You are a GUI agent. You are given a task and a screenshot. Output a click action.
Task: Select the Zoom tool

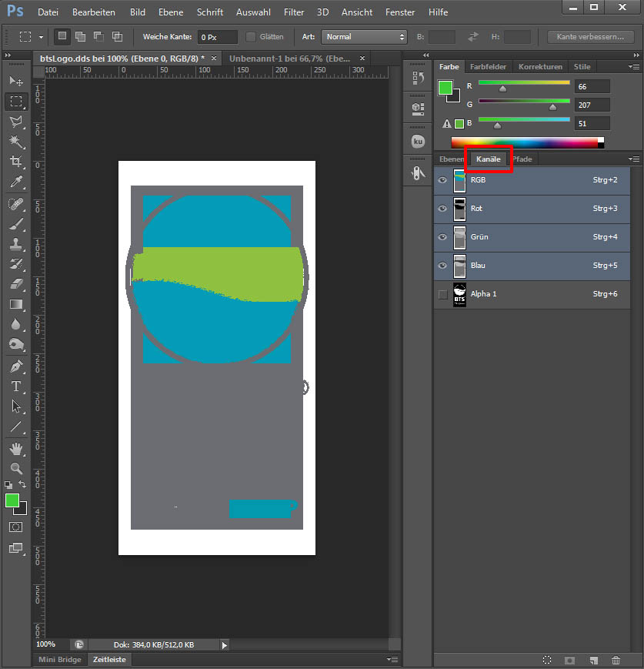coord(15,468)
